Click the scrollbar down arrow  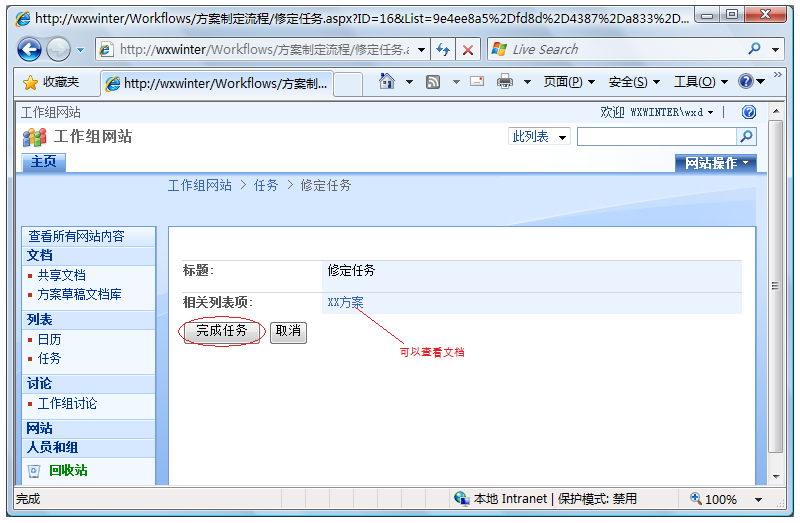tap(776, 477)
